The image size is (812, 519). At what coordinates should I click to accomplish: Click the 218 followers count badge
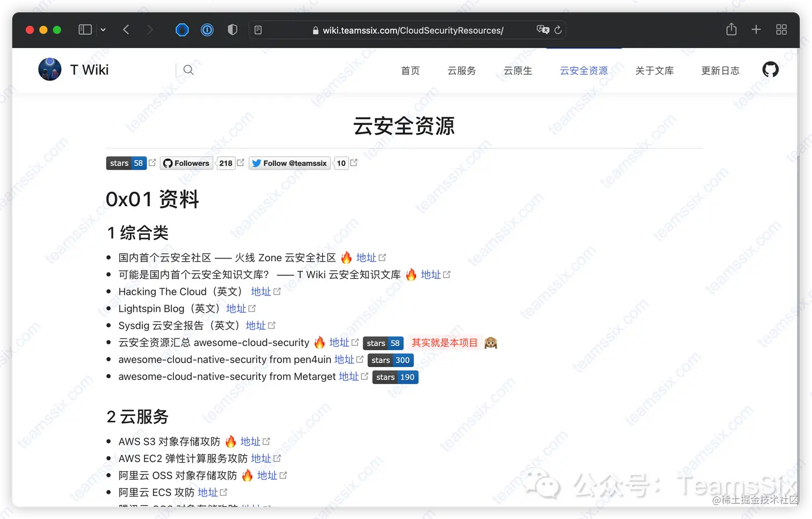click(226, 163)
